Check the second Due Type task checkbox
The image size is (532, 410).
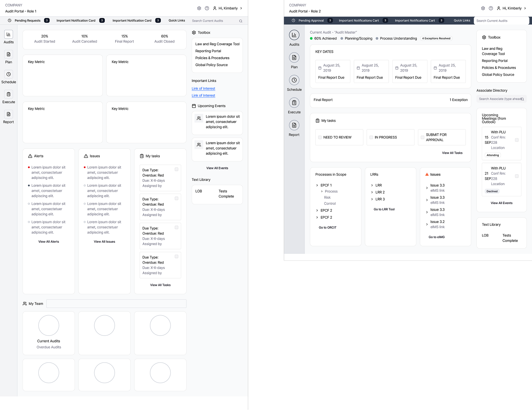[177, 198]
